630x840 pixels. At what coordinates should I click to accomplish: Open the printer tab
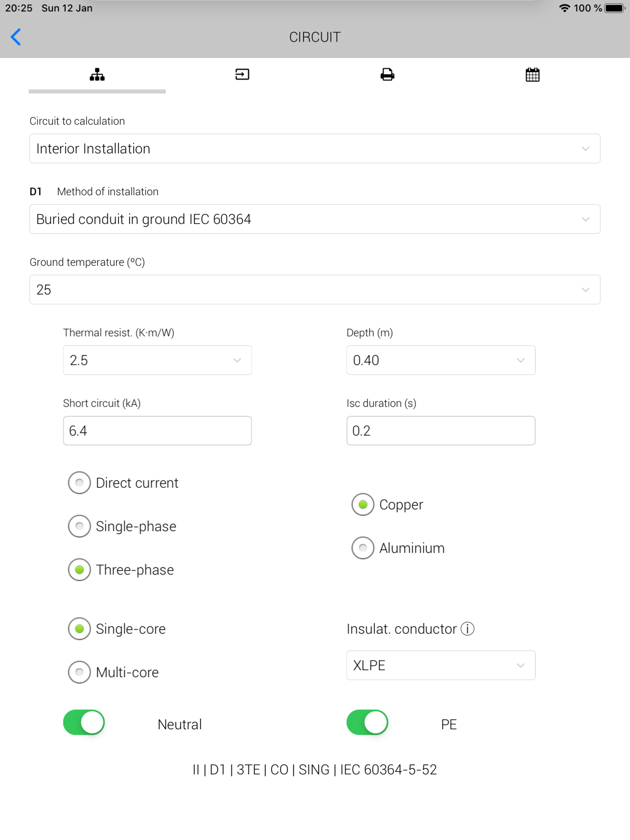click(x=387, y=74)
